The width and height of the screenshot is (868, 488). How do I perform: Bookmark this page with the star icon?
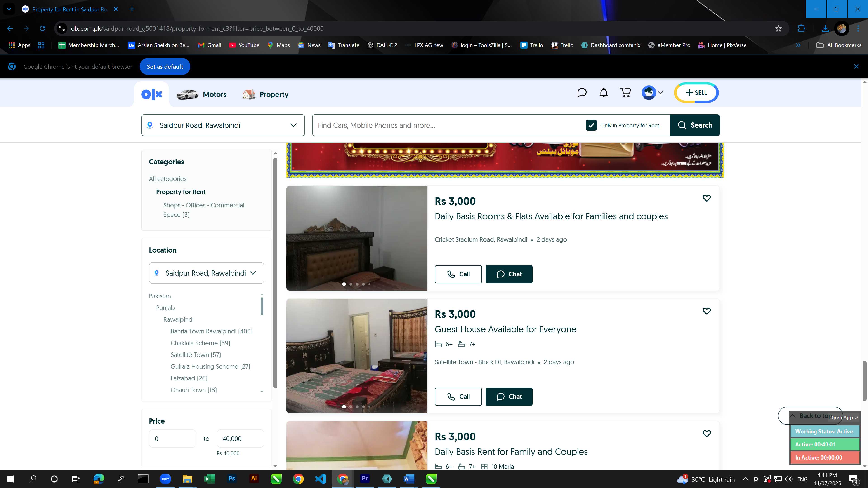778,29
